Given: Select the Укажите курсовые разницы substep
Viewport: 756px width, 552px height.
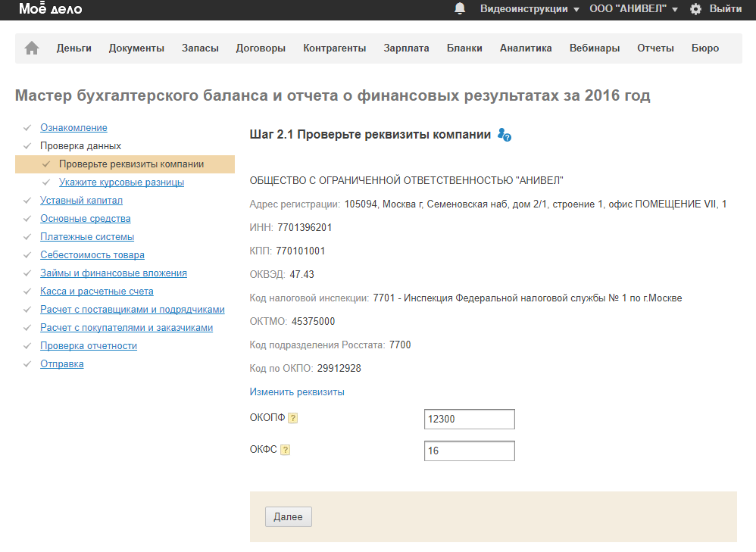Looking at the screenshot, I should point(121,182).
